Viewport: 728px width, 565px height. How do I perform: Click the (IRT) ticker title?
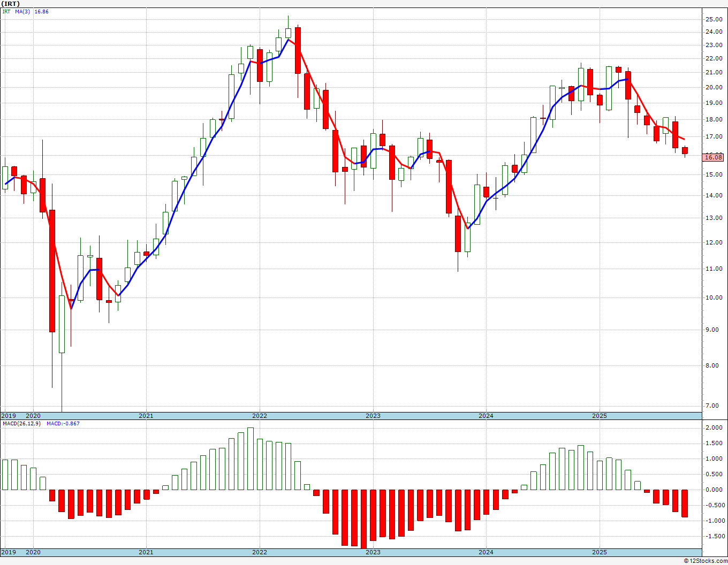point(11,3)
